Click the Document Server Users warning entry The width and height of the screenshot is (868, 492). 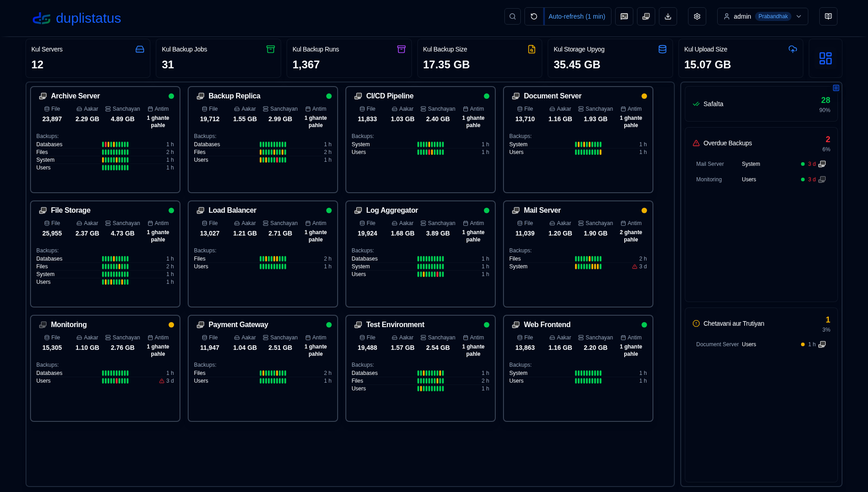coord(761,344)
